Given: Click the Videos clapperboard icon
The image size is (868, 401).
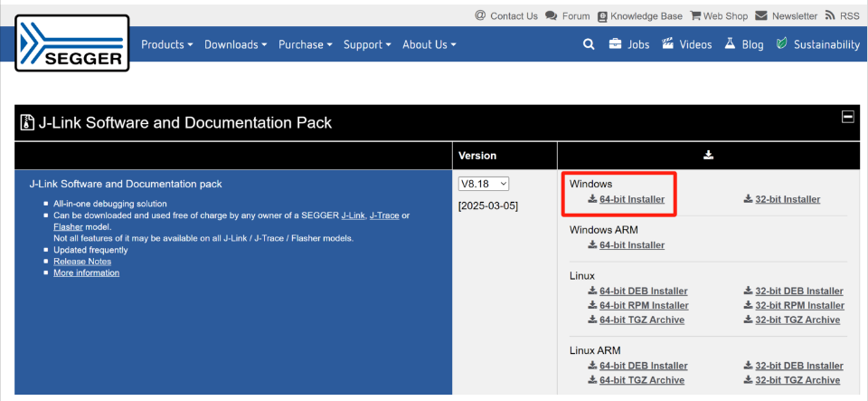Looking at the screenshot, I should pos(667,44).
